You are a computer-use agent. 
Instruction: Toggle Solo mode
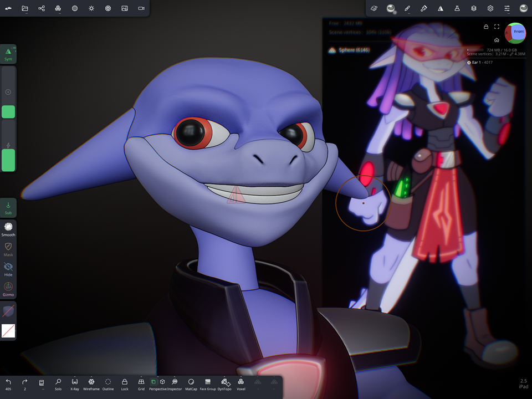tap(58, 385)
